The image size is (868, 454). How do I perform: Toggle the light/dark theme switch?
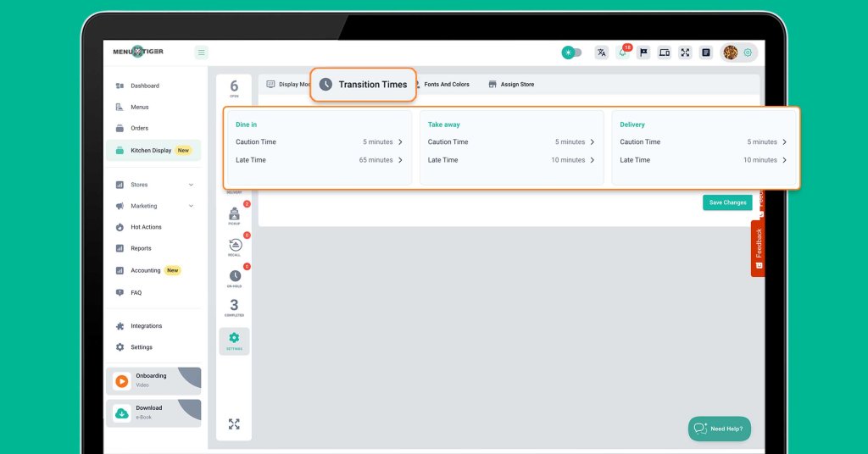(x=571, y=53)
